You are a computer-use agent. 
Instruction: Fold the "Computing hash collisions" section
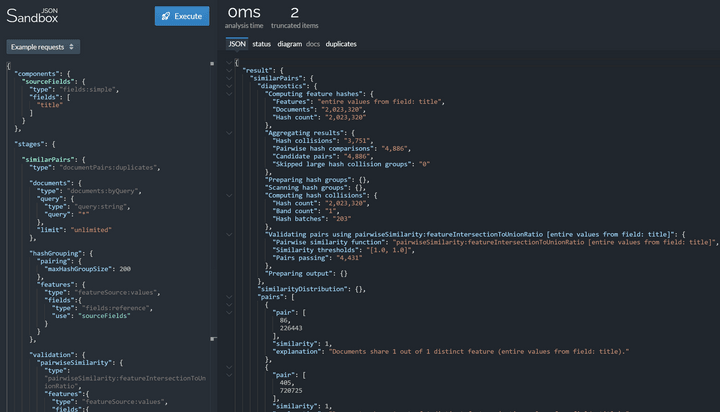coord(229,195)
